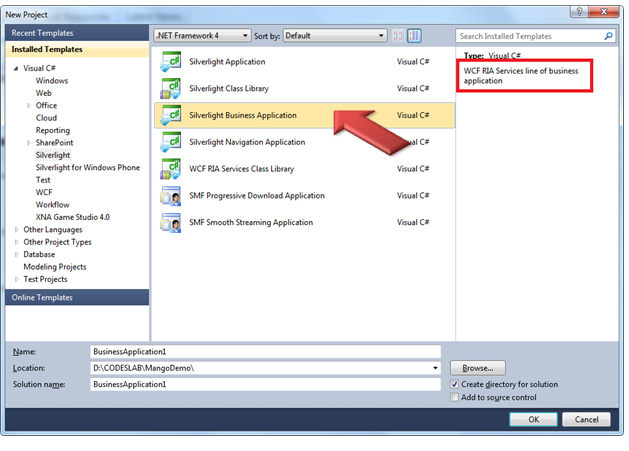The height and width of the screenshot is (451, 629).
Task: Enable Add to source control checkbox
Action: pos(455,398)
